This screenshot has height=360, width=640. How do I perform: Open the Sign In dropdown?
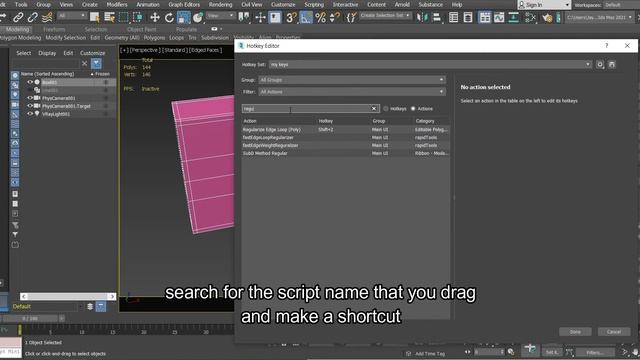pyautogui.click(x=544, y=5)
